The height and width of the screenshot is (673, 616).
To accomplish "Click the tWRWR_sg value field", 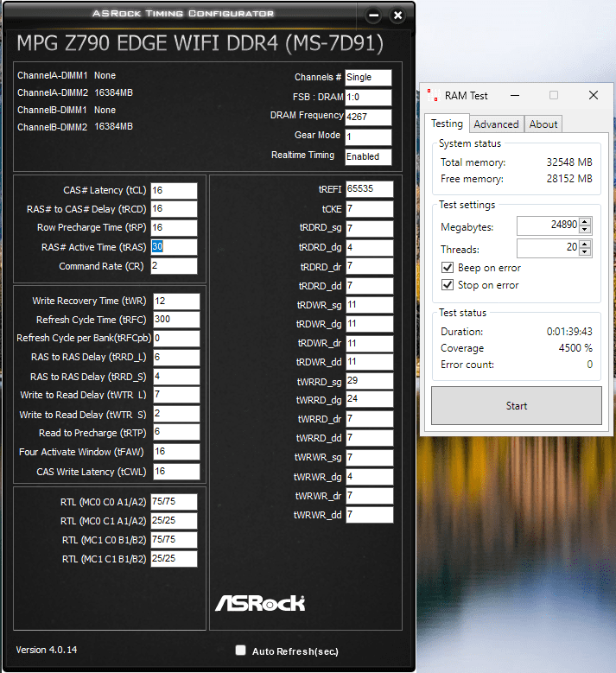I will [x=369, y=458].
